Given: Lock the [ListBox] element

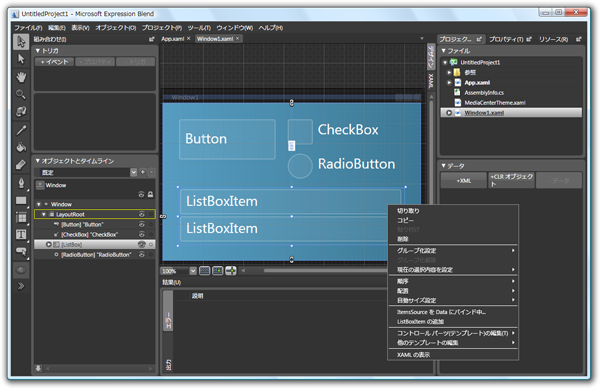Looking at the screenshot, I should pyautogui.click(x=151, y=244).
